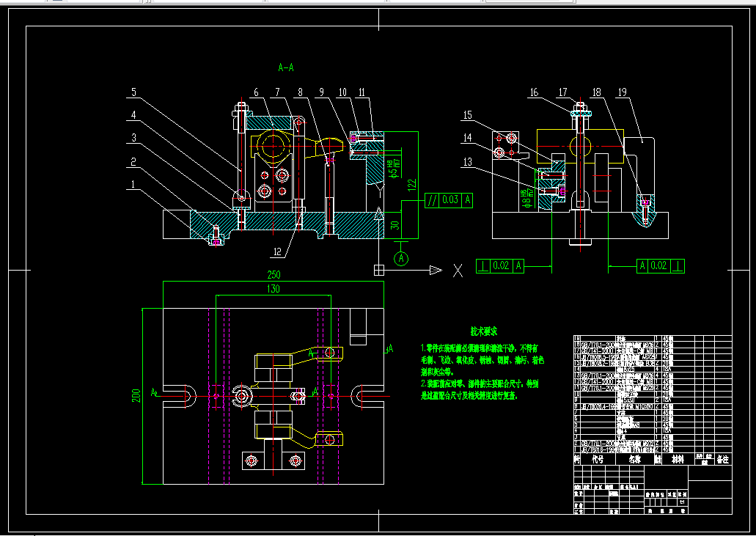Select leader number 5 in section view
Viewport: 756px width, 536px height.
[134, 92]
